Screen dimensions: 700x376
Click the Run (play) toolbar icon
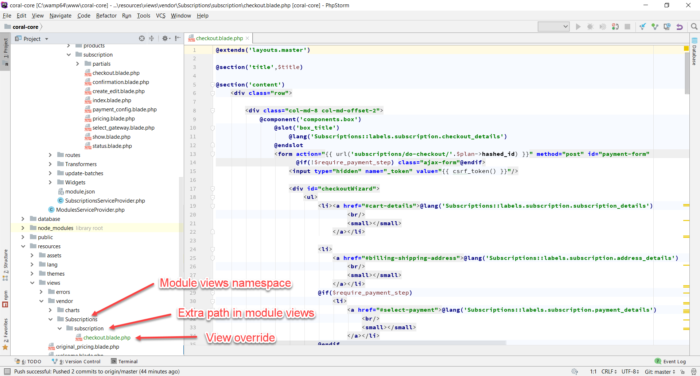point(578,27)
